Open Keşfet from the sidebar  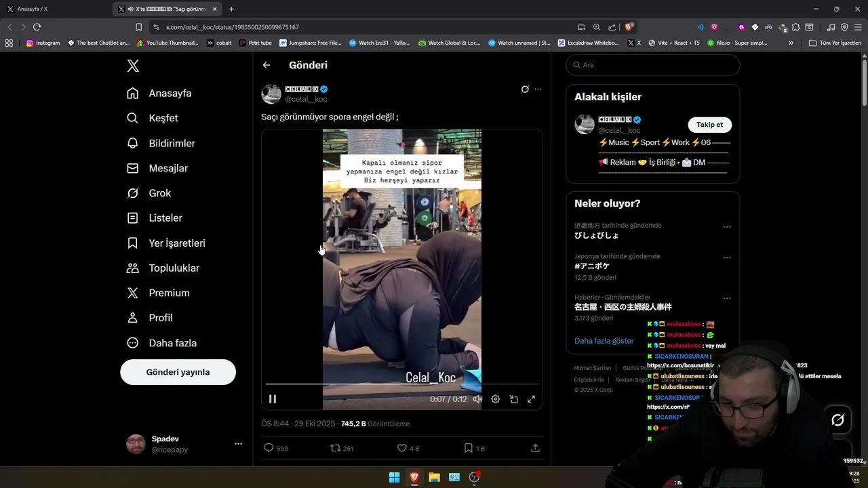[153, 118]
